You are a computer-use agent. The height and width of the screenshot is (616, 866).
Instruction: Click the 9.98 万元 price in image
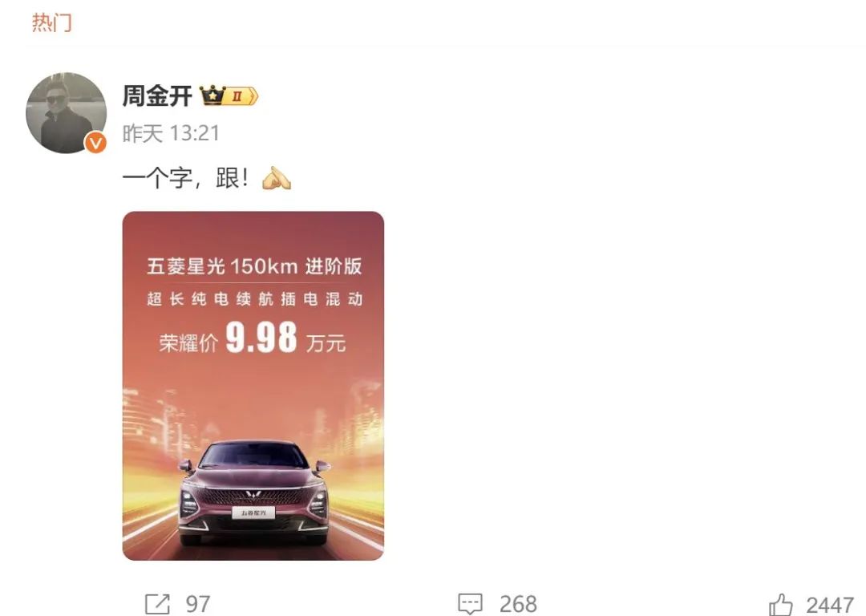click(285, 338)
